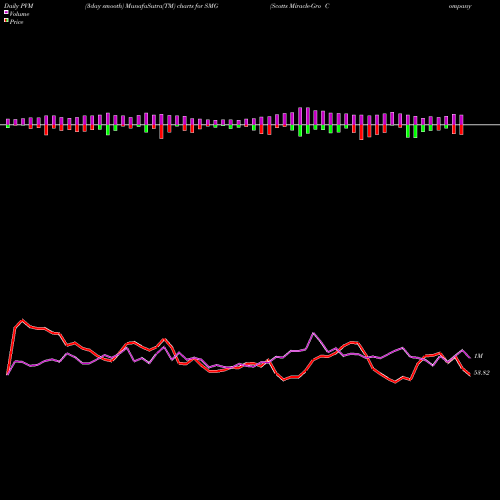Click the '1M' volume end label

click(478, 356)
